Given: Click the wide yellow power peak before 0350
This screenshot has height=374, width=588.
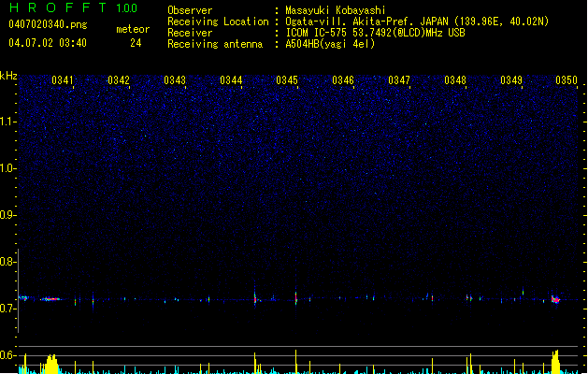Looking at the screenshot, I should pos(556,362).
